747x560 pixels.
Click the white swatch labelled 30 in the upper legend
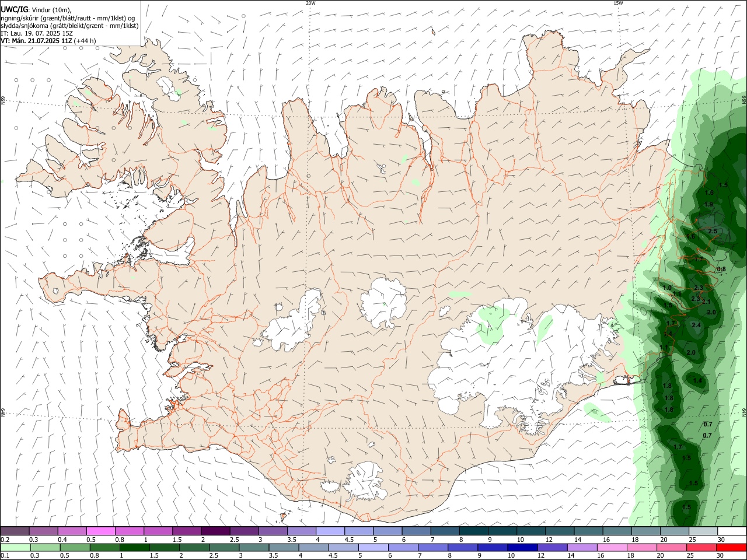pyautogui.click(x=732, y=531)
